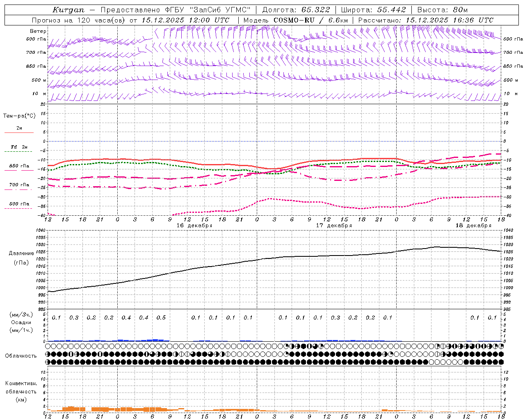Select the Прогноз на 120 часа(ов) text
Image resolution: width=525 pixels, height=420 pixels.
(x=79, y=20)
